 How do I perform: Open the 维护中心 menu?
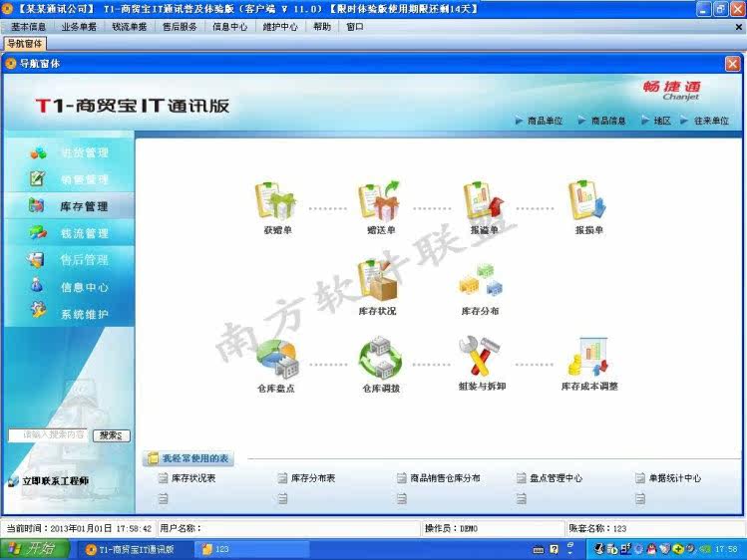coord(280,27)
